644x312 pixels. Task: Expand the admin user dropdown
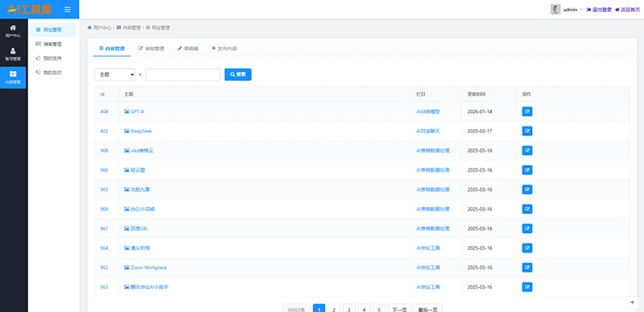[x=572, y=10]
